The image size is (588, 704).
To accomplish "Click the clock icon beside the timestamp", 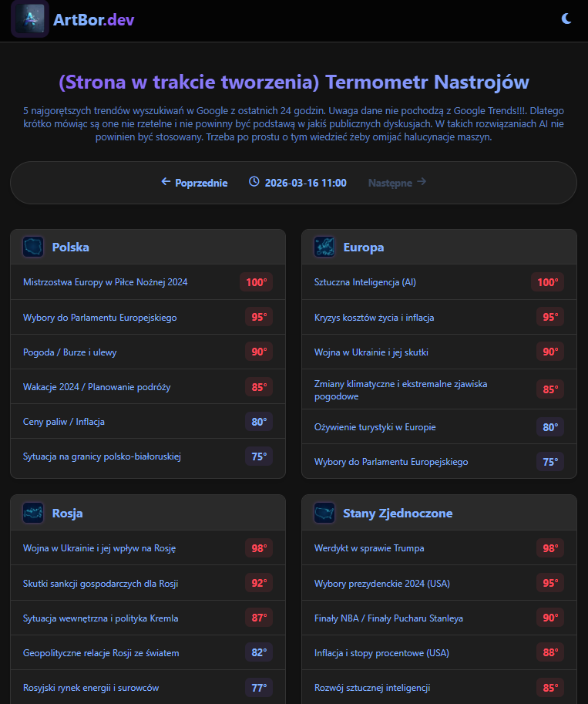I will pyautogui.click(x=254, y=182).
